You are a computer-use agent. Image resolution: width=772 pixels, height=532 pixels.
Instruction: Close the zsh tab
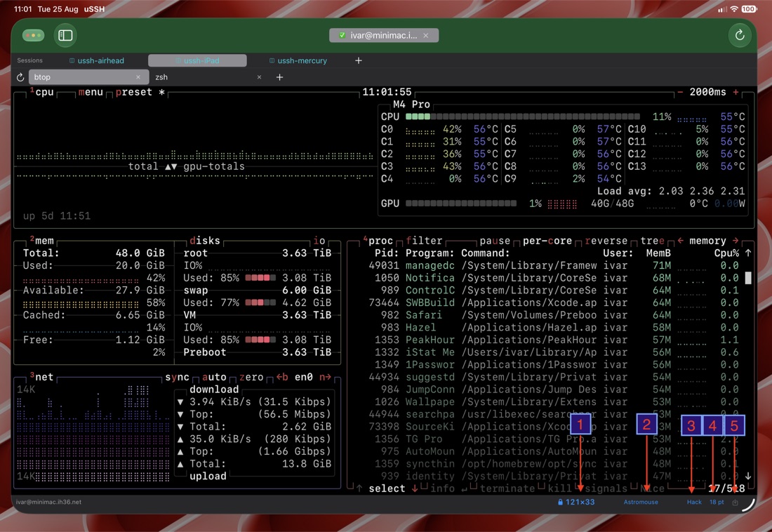(259, 77)
